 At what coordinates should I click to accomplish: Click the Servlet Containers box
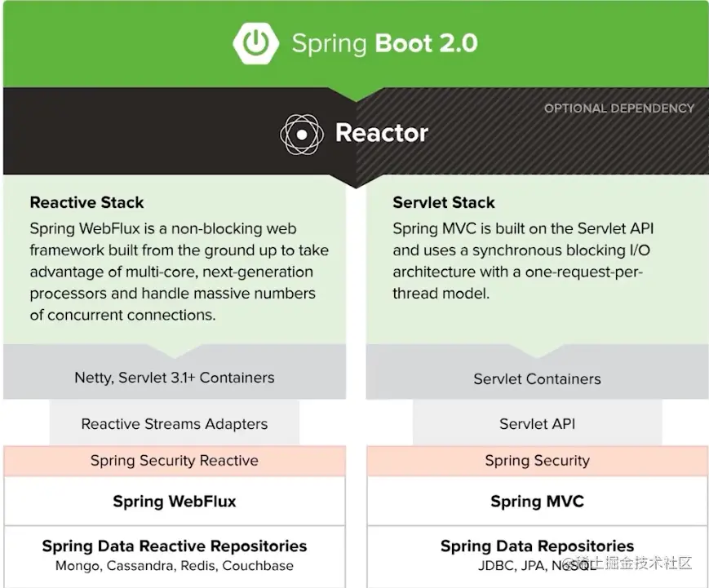[x=537, y=378]
